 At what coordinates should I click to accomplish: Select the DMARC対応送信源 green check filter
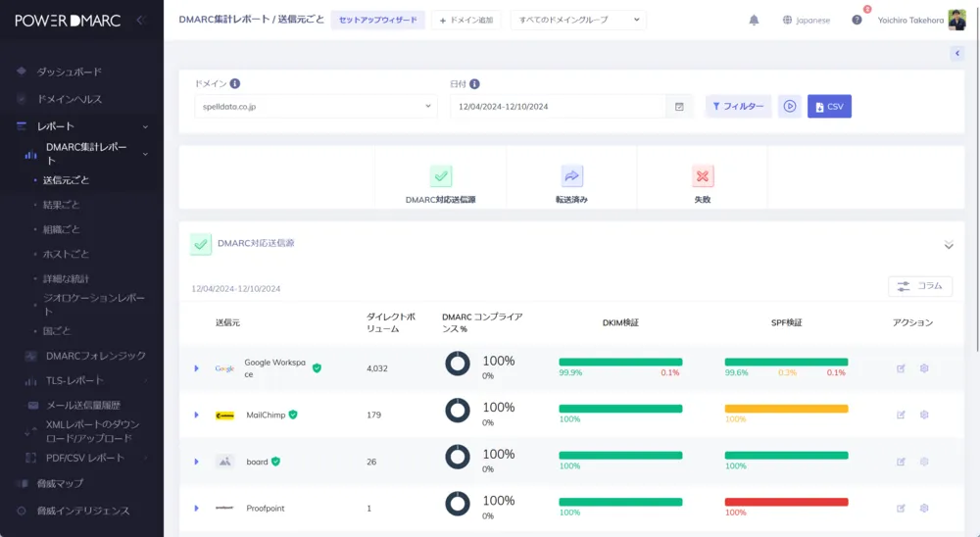441,176
